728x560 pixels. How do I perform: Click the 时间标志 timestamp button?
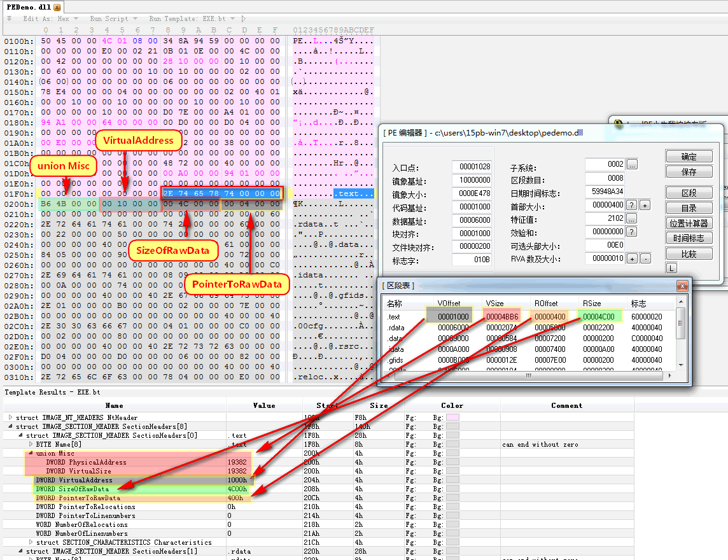pos(689,238)
